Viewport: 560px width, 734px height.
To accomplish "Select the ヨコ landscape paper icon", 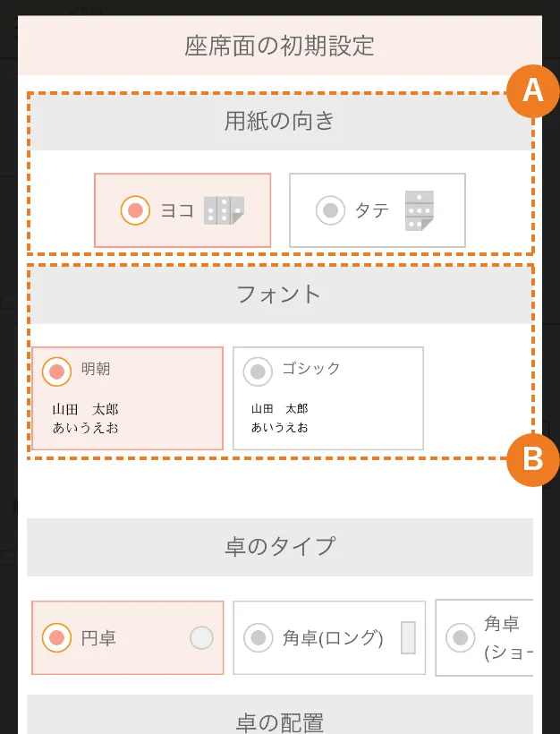I will 225,210.
